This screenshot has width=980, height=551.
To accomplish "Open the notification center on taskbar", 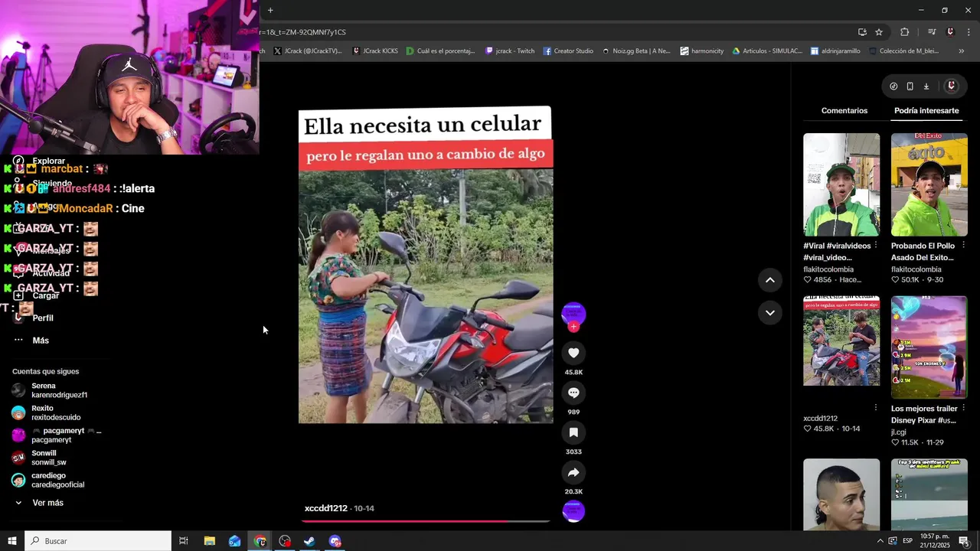I will (964, 541).
